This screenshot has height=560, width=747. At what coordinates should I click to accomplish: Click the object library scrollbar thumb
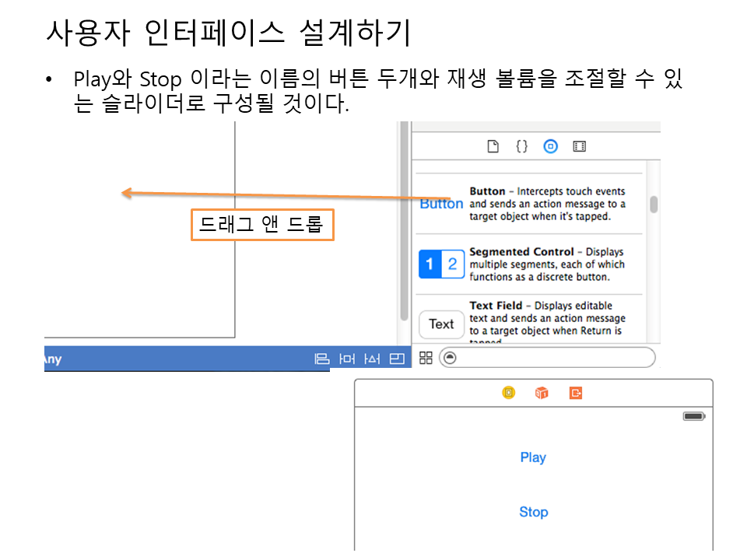coord(654,205)
